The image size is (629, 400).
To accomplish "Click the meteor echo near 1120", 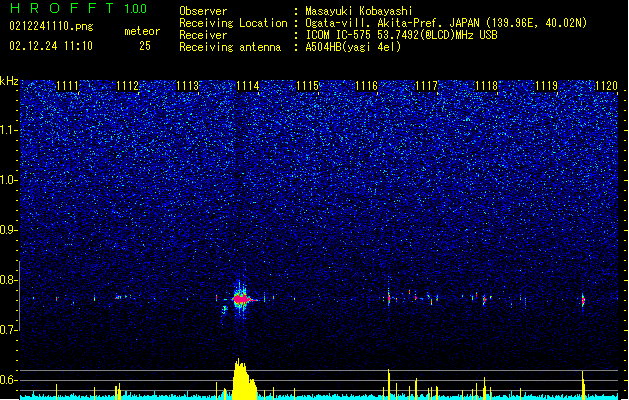I will (x=583, y=300).
